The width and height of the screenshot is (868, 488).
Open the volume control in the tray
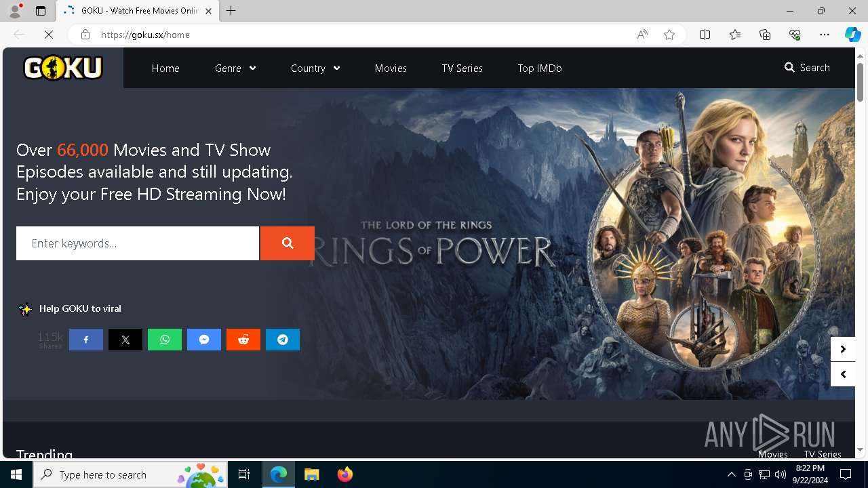pyautogui.click(x=781, y=474)
